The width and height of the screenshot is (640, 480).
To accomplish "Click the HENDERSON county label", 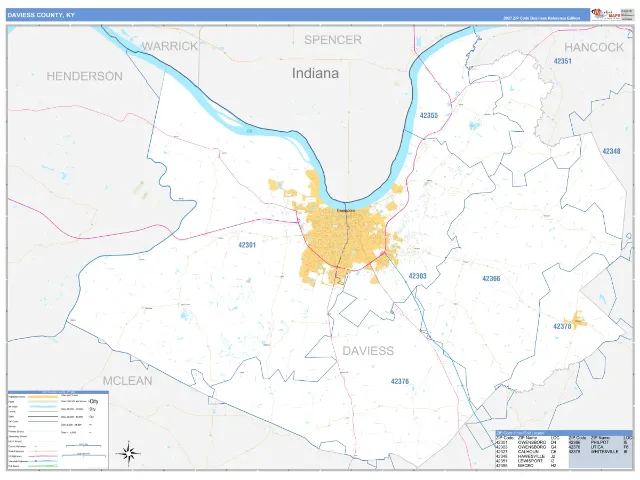I will (84, 76).
